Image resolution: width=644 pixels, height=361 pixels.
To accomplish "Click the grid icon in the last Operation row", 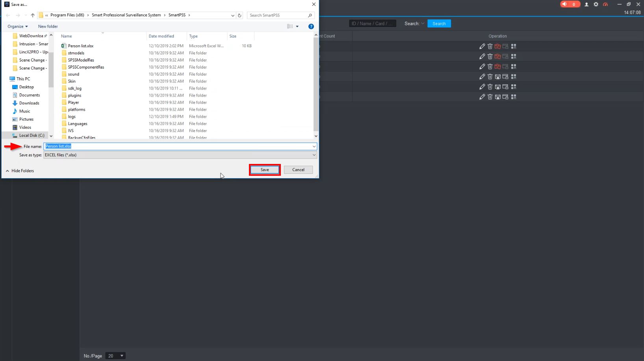I will pyautogui.click(x=514, y=97).
